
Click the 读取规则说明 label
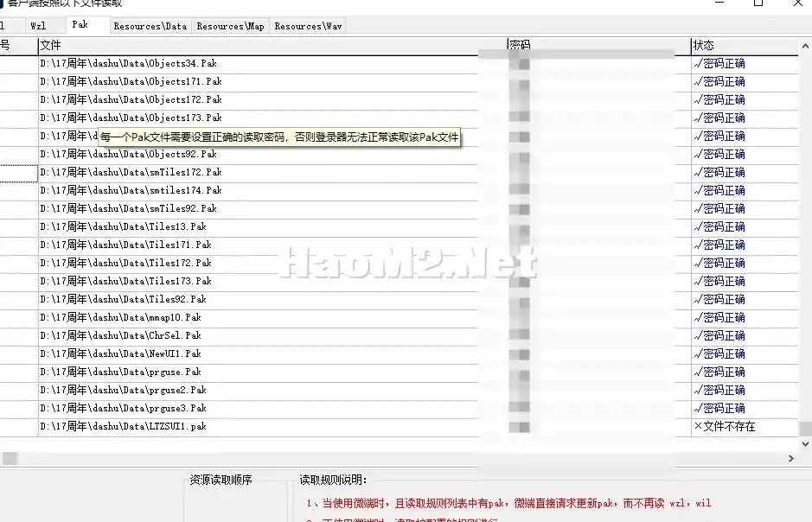(x=333, y=480)
